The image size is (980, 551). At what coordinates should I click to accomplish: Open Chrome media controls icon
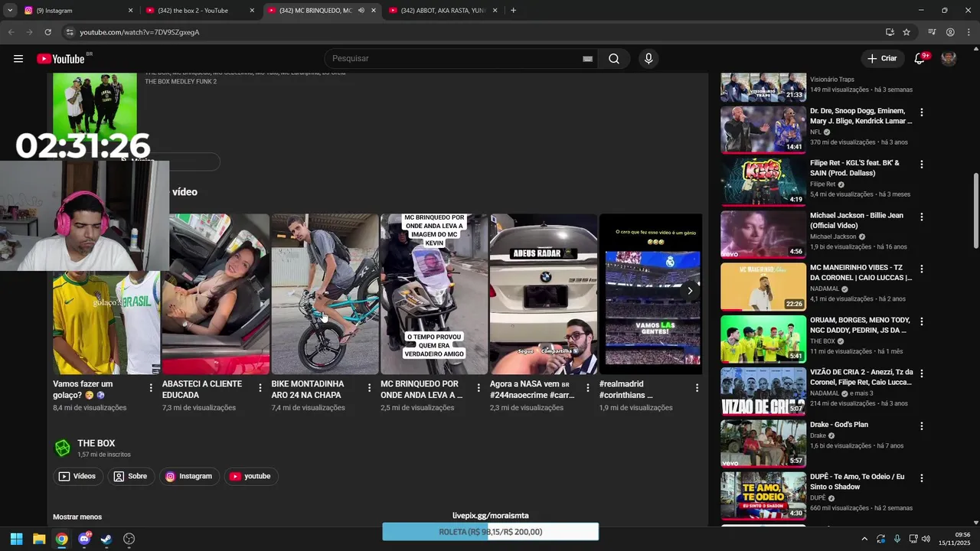932,32
